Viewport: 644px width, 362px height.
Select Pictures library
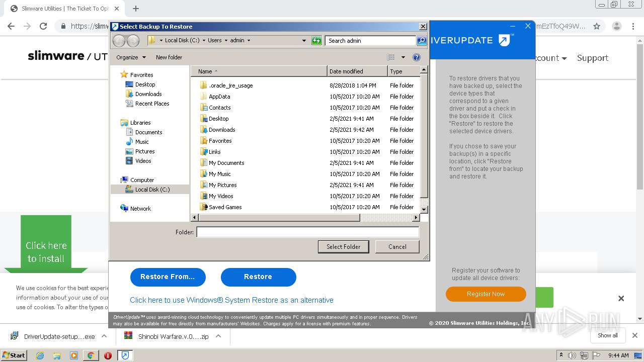coord(145,151)
